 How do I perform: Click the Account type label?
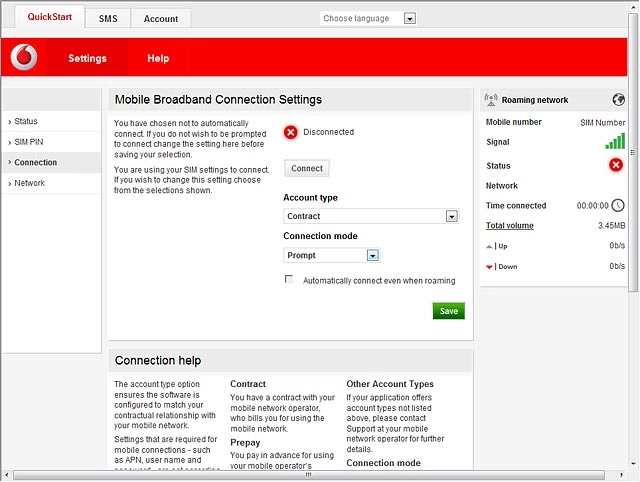[x=310, y=198]
